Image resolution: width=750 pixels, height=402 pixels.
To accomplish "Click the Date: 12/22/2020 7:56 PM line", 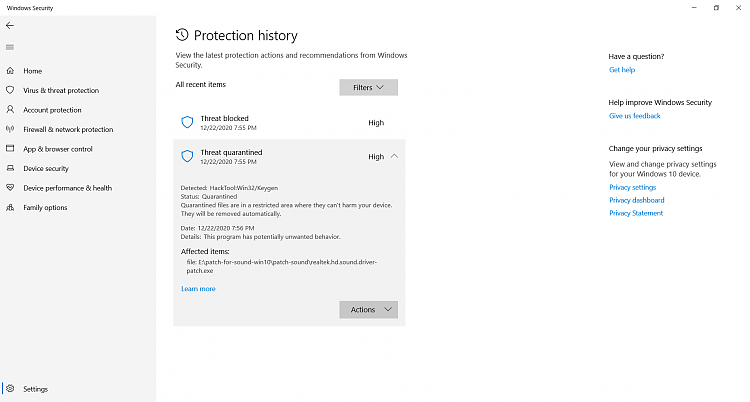I will pos(218,228).
